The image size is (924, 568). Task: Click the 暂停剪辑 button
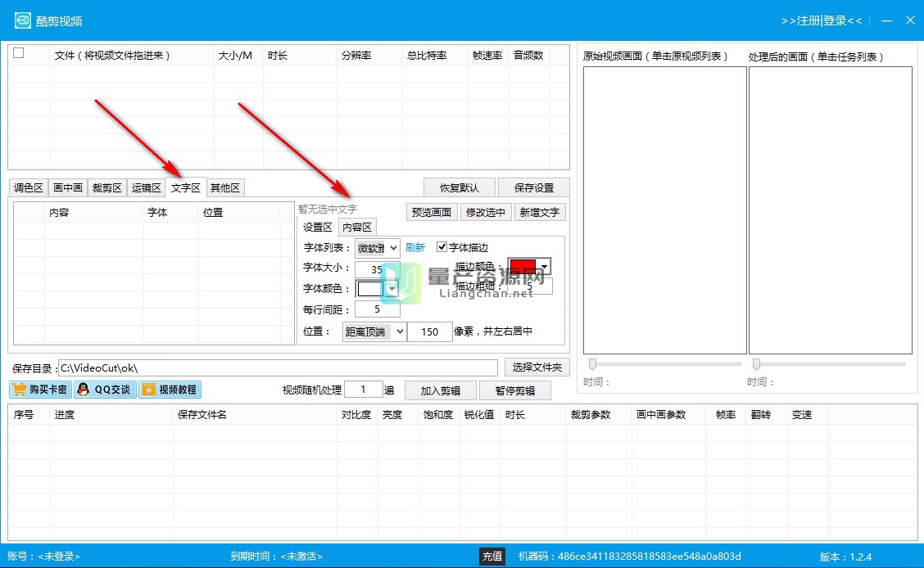[x=515, y=391]
